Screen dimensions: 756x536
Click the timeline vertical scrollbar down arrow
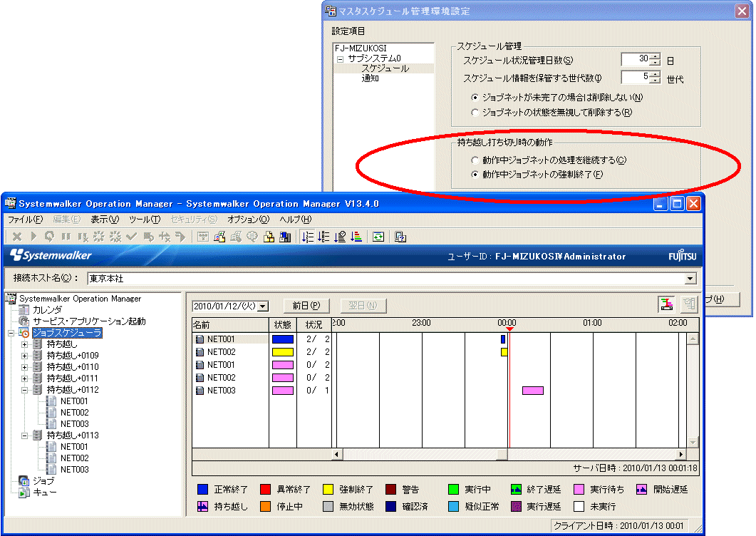coord(693,443)
